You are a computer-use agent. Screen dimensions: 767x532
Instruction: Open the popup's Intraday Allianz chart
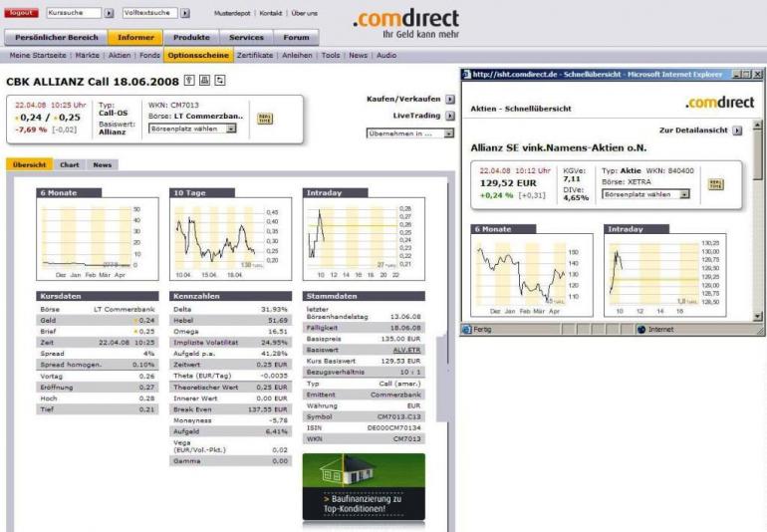click(x=664, y=275)
